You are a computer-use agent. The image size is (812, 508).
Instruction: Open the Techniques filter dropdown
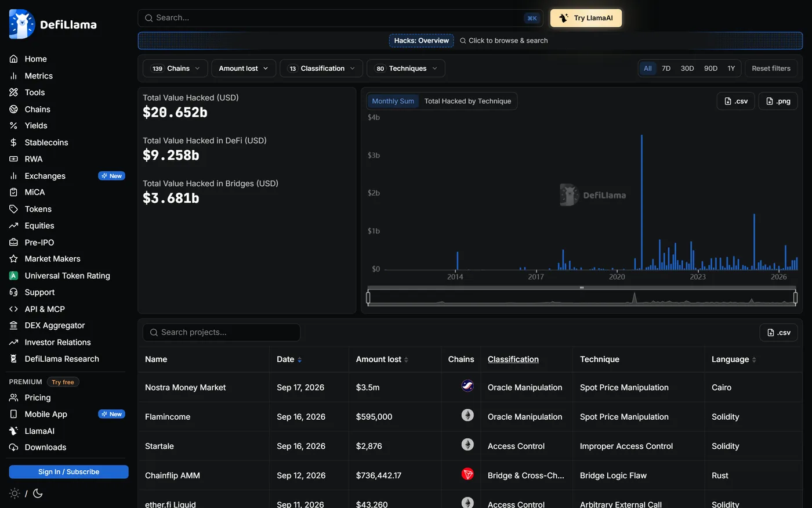point(406,69)
